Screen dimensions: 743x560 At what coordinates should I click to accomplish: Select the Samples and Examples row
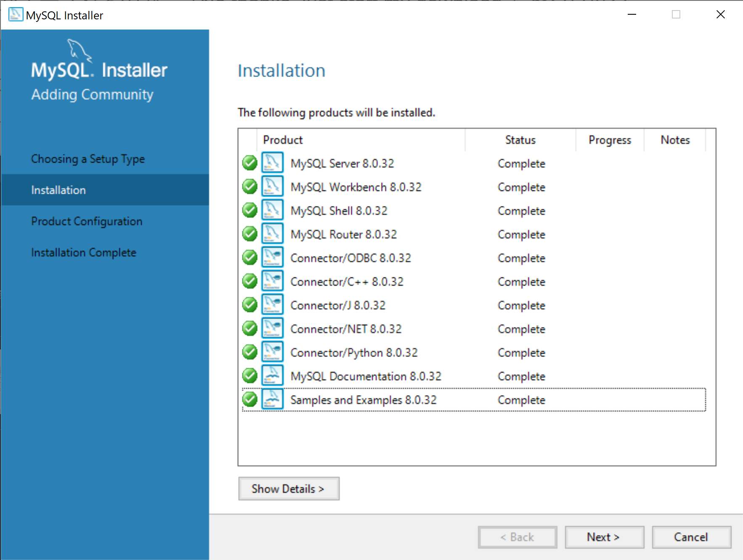tap(421, 400)
